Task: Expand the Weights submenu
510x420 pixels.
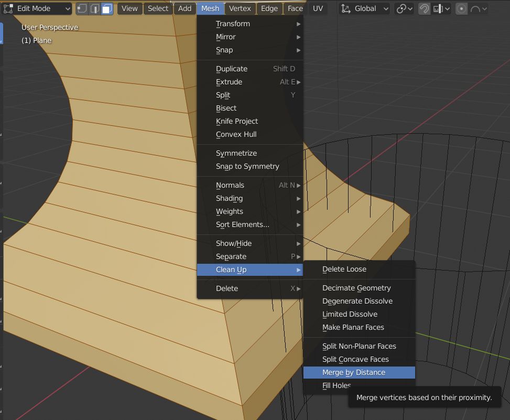Action: tap(250, 211)
